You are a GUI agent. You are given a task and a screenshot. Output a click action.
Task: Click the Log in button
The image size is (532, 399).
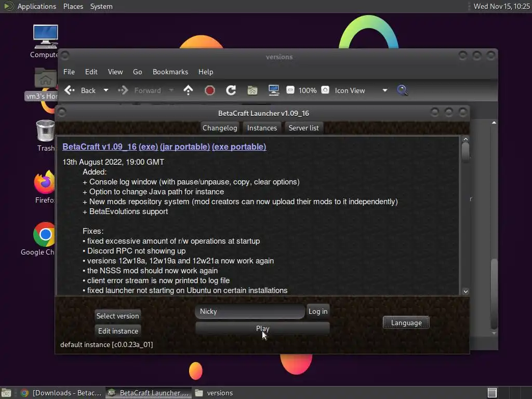[318, 312]
